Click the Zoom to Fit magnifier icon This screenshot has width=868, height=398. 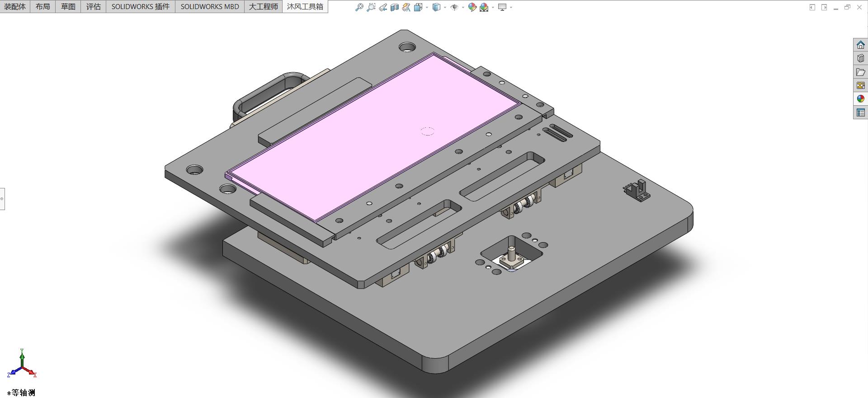pyautogui.click(x=359, y=7)
